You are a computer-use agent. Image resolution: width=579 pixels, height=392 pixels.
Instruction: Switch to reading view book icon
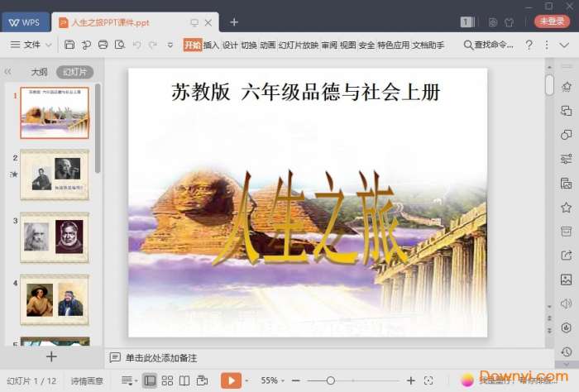coord(184,380)
